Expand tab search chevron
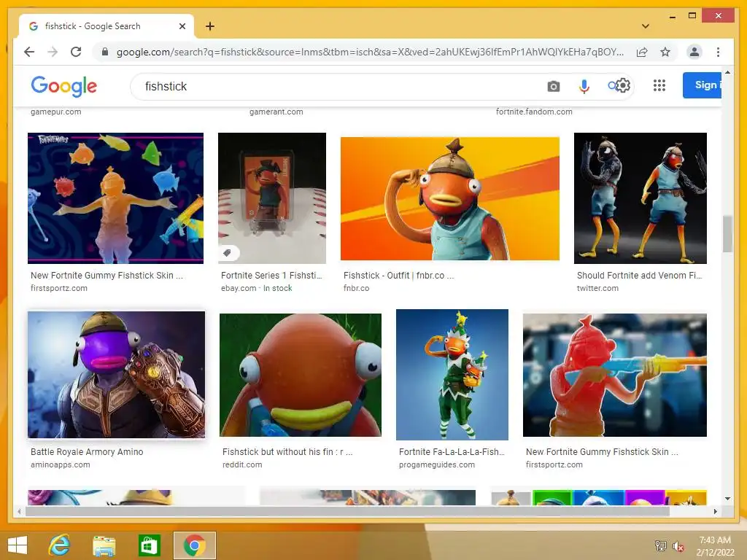The height and width of the screenshot is (560, 747). tap(645, 26)
